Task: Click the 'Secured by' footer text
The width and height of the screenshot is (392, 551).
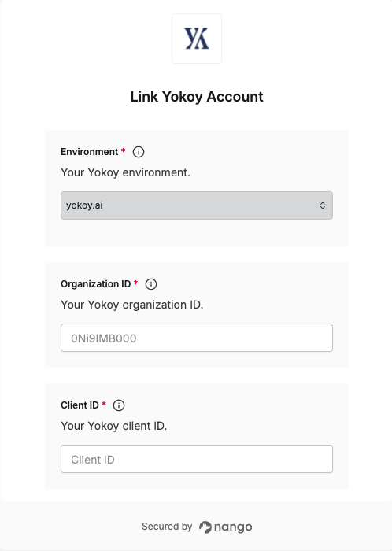Action: 167,527
